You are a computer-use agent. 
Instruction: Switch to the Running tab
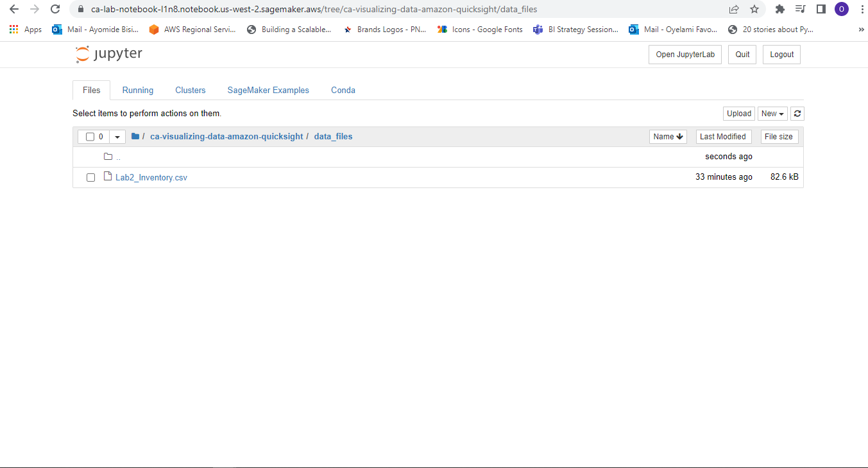(x=137, y=90)
